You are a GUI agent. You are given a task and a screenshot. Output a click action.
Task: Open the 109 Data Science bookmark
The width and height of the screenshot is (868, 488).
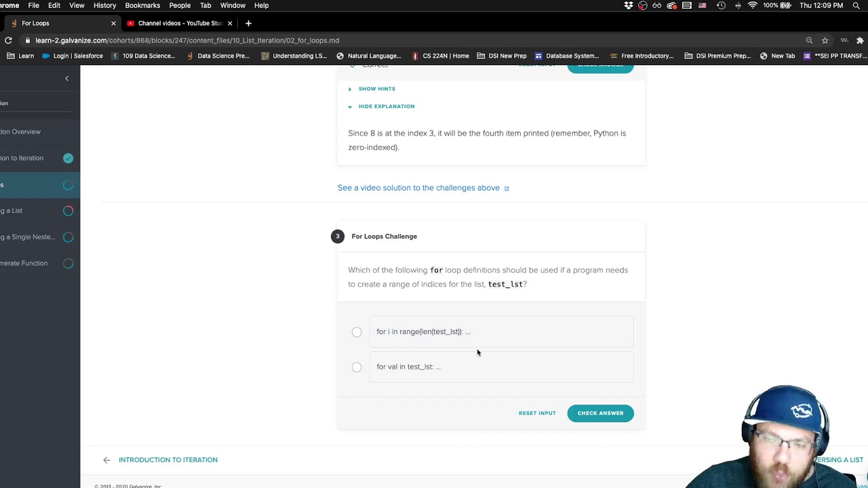pos(143,56)
